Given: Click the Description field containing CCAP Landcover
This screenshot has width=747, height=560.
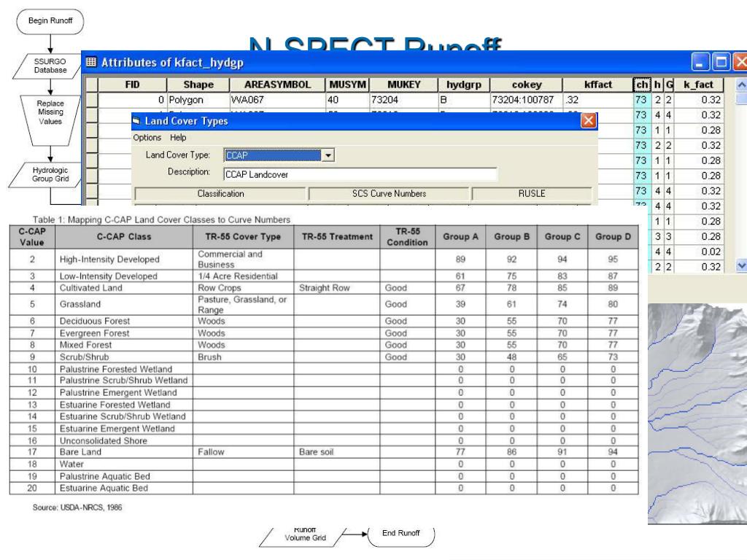Looking at the screenshot, I should tap(360, 174).
